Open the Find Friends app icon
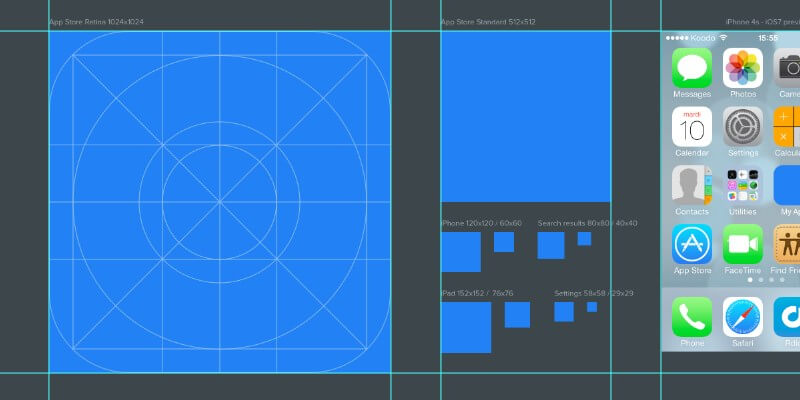Image resolution: width=800 pixels, height=400 pixels. coord(788,244)
